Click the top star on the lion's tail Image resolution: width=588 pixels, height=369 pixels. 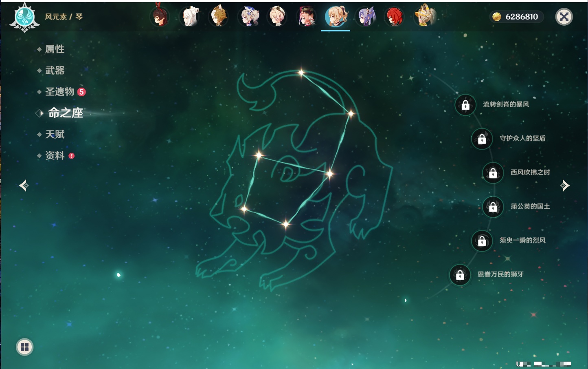(x=301, y=73)
